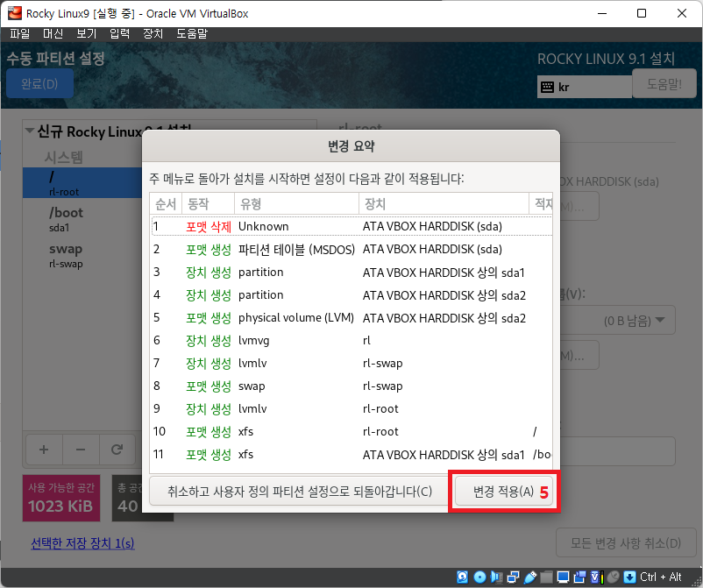Click the reload storage configuration button
Screen dimensions: 703x588
(117, 449)
